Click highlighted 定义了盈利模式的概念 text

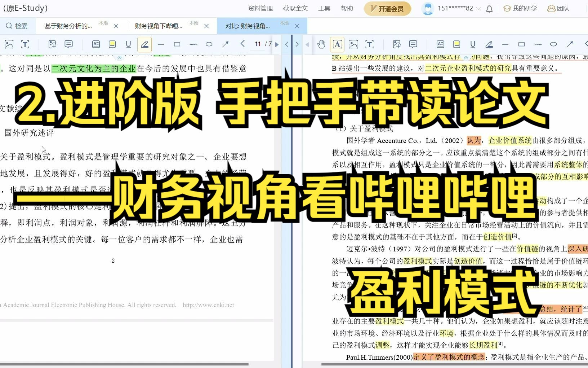449,357
